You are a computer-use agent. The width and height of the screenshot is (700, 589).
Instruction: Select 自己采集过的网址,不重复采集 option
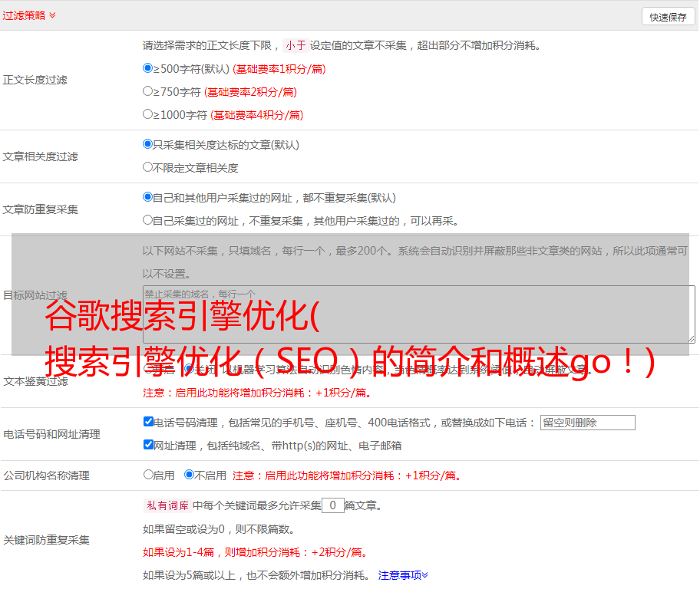click(147, 219)
